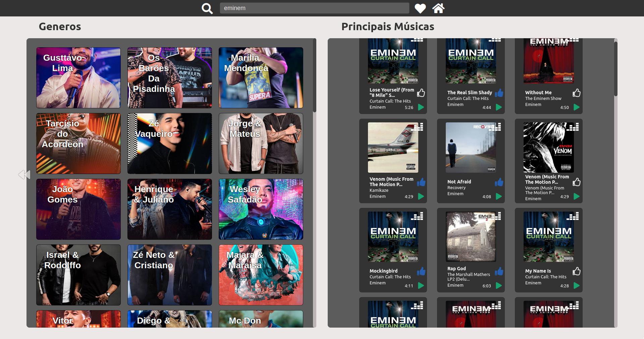Viewport: 644px width, 339px height.
Task: Click the search magnifier icon
Action: coord(207,8)
